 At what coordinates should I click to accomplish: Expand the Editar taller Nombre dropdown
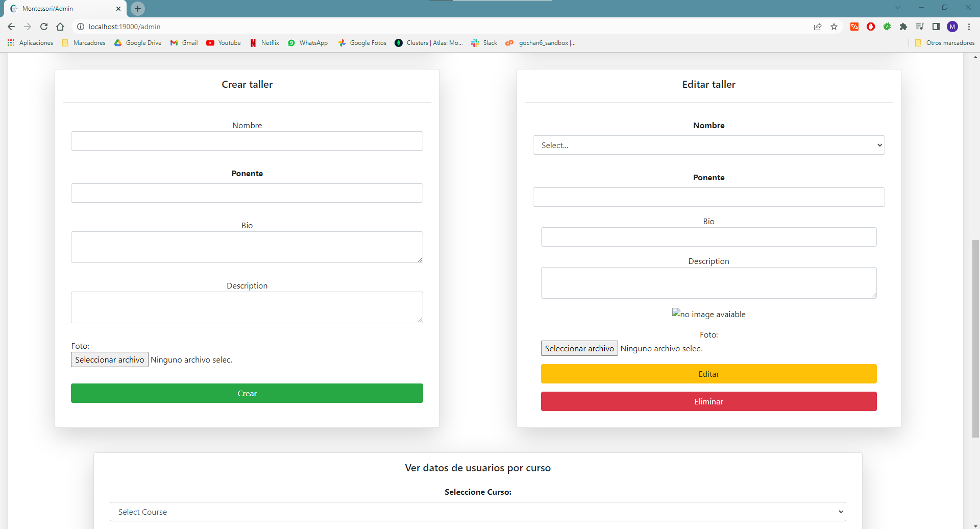[709, 145]
